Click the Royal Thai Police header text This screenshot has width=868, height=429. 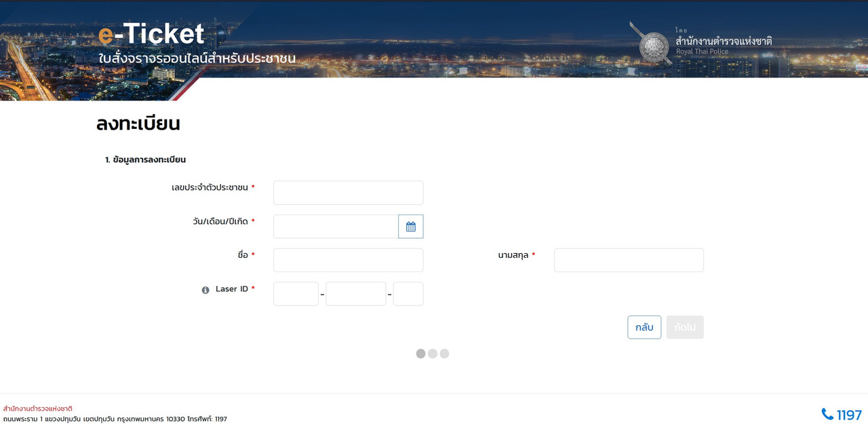pyautogui.click(x=702, y=52)
